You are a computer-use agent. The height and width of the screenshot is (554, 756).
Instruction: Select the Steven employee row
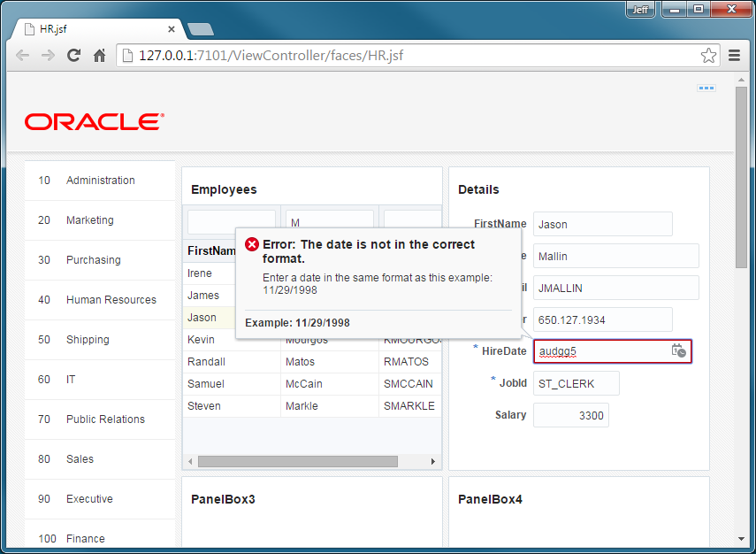pos(312,406)
